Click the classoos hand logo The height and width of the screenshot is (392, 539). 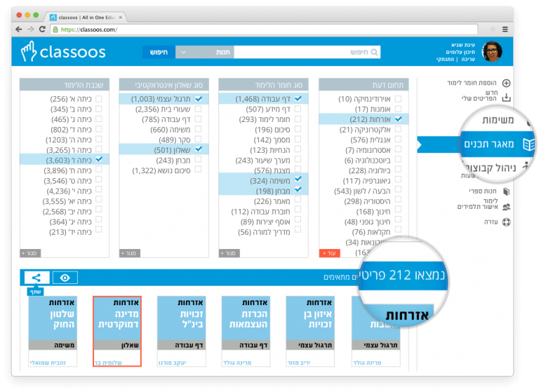point(28,52)
